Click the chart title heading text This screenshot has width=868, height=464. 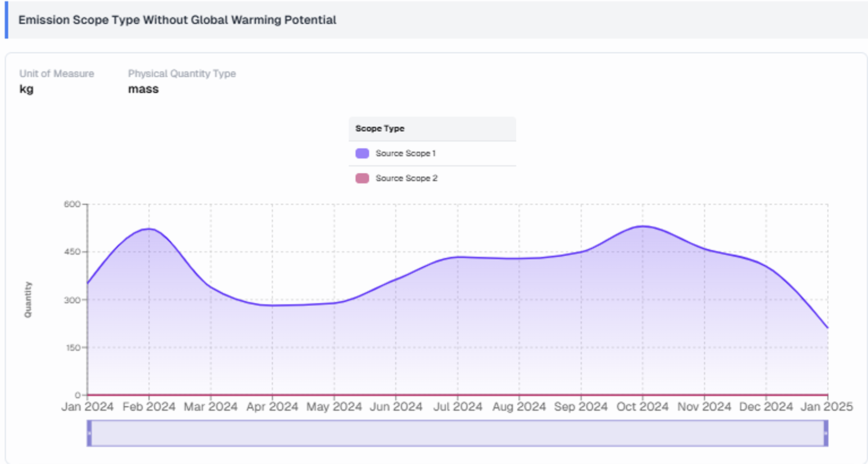177,20
